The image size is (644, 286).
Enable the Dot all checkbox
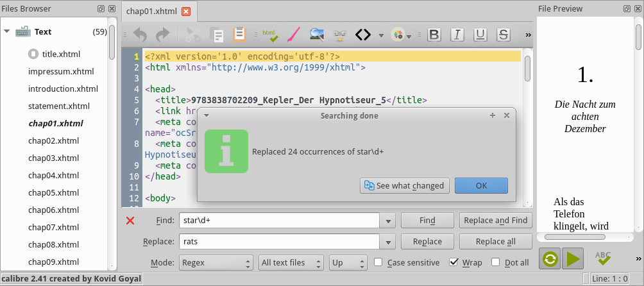(496, 262)
